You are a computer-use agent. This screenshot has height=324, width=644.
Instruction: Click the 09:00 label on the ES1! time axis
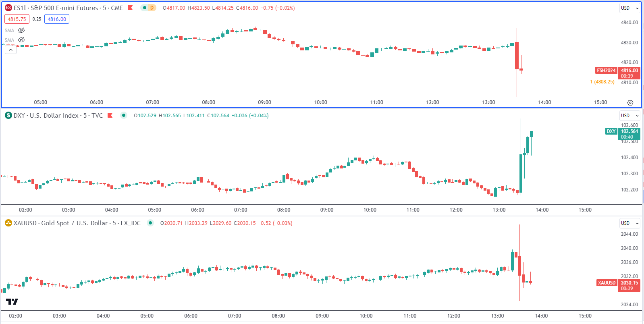[264, 102]
